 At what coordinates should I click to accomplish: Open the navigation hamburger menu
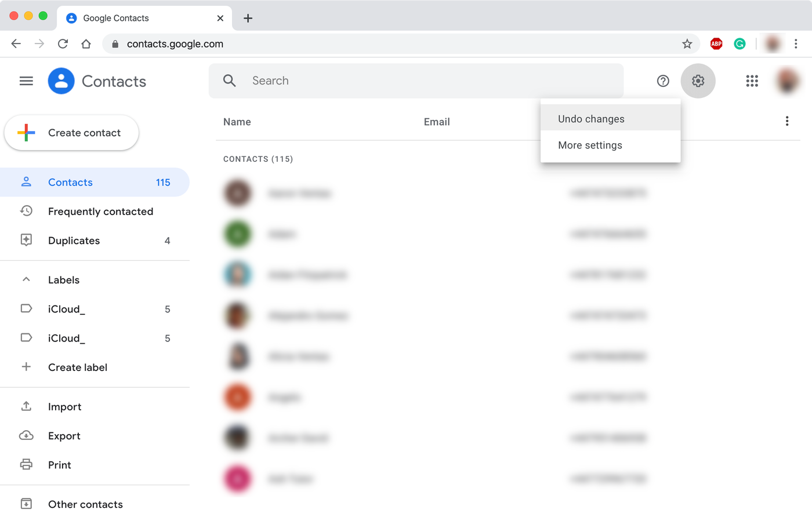pyautogui.click(x=26, y=81)
